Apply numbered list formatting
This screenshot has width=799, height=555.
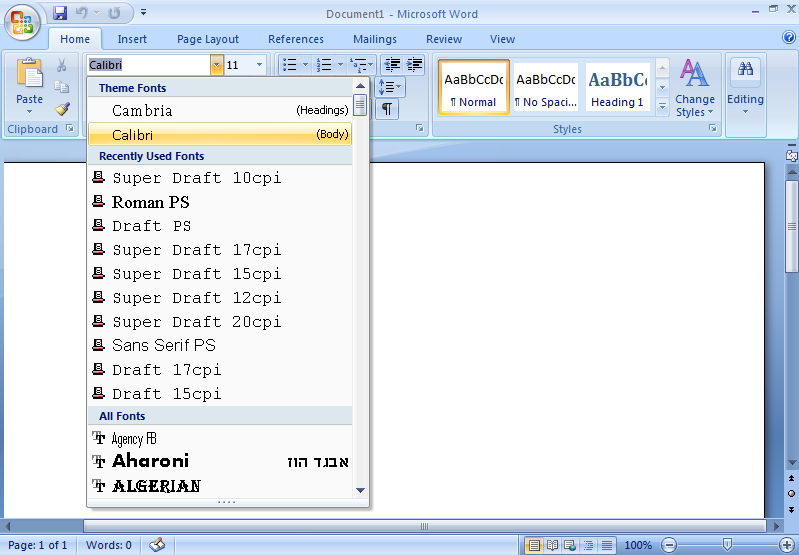tap(324, 65)
